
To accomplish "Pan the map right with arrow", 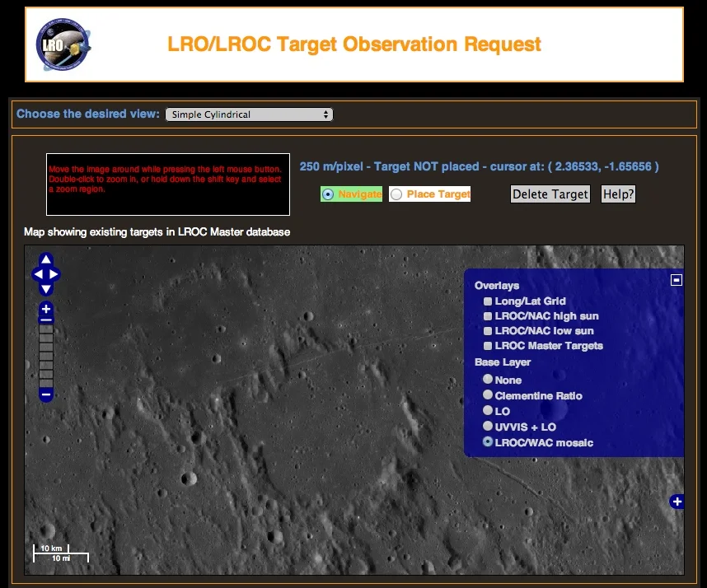I will pos(54,274).
